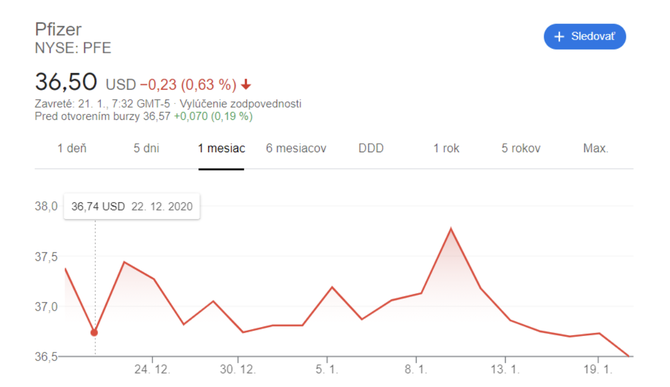Click the 36,50 price value
This screenshot has height=387, width=670.
66,82
